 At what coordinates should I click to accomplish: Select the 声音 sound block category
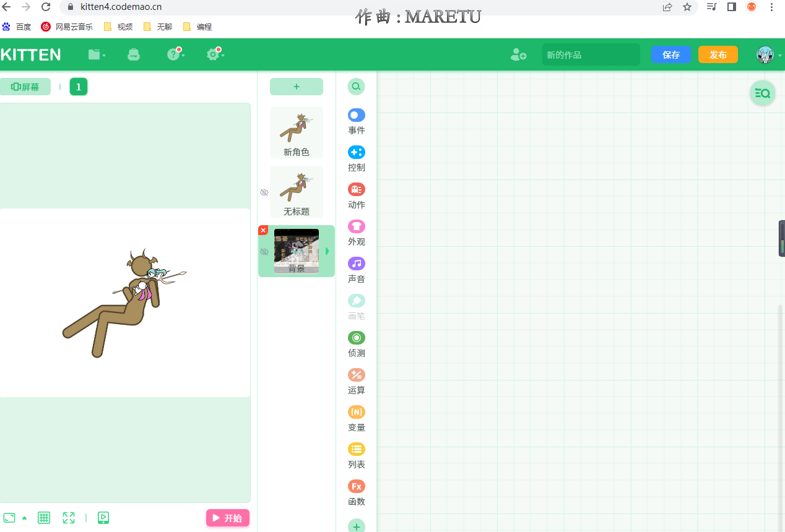357,270
